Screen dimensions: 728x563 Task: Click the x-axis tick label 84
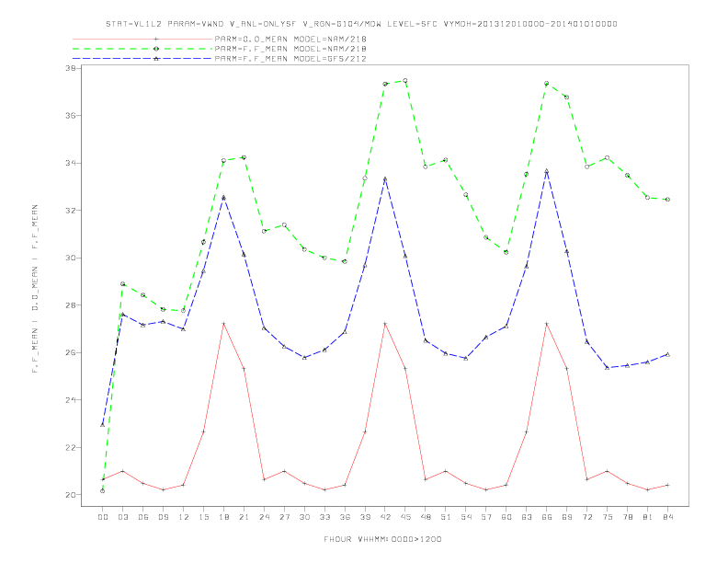coord(668,517)
